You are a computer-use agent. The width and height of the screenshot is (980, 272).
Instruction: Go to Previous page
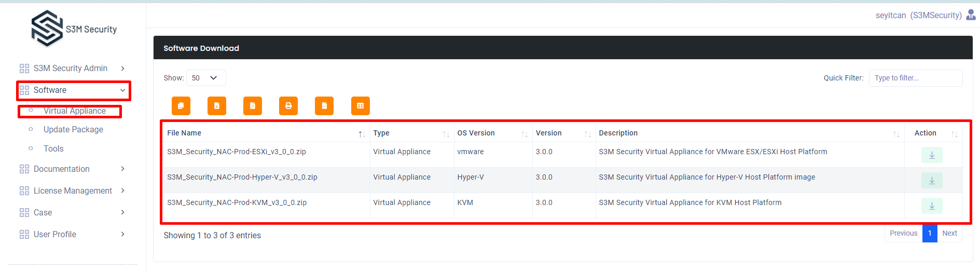click(x=904, y=234)
